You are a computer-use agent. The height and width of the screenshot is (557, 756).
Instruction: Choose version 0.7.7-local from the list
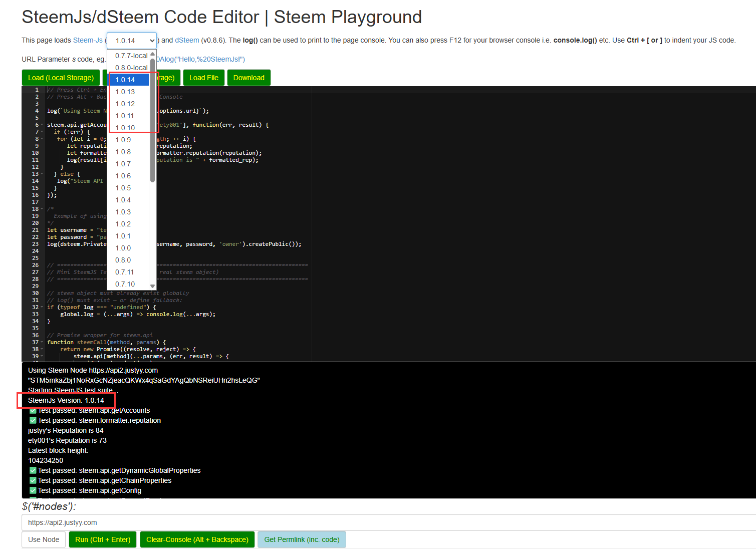click(x=129, y=56)
